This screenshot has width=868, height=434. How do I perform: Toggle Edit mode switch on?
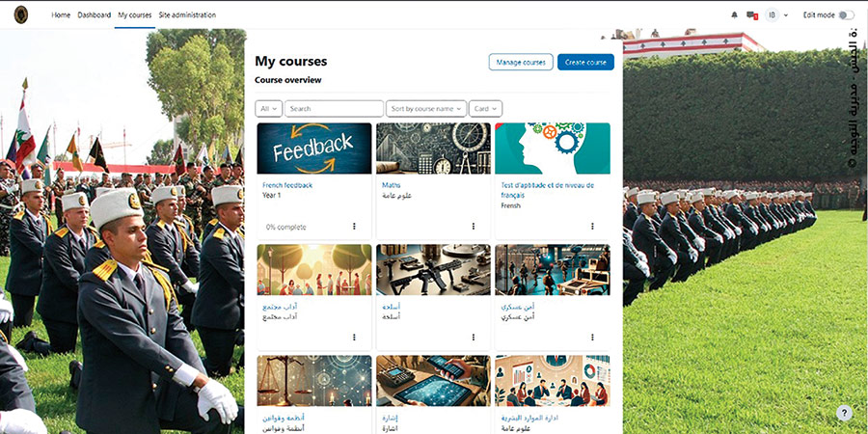point(846,15)
